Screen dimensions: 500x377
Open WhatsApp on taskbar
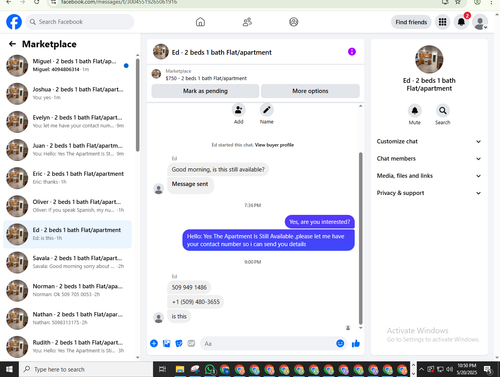coord(210,369)
